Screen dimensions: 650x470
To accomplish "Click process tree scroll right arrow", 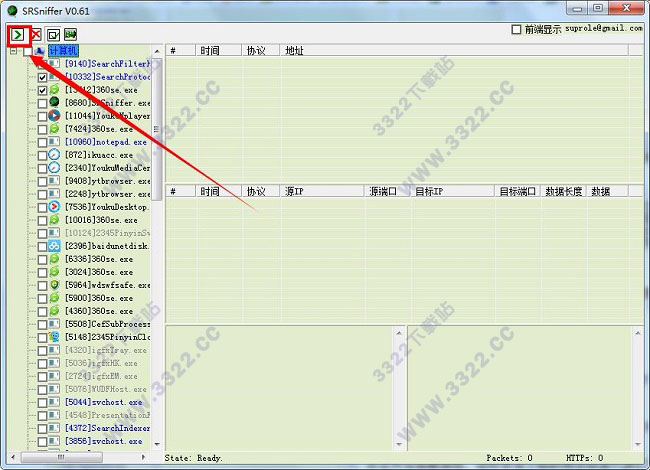I will pyautogui.click(x=143, y=457).
